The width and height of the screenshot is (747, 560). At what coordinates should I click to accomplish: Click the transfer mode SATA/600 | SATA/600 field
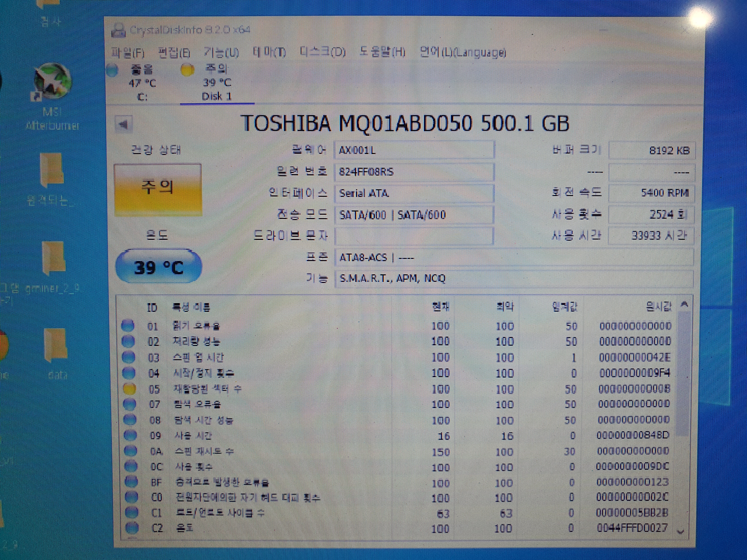coord(415,215)
